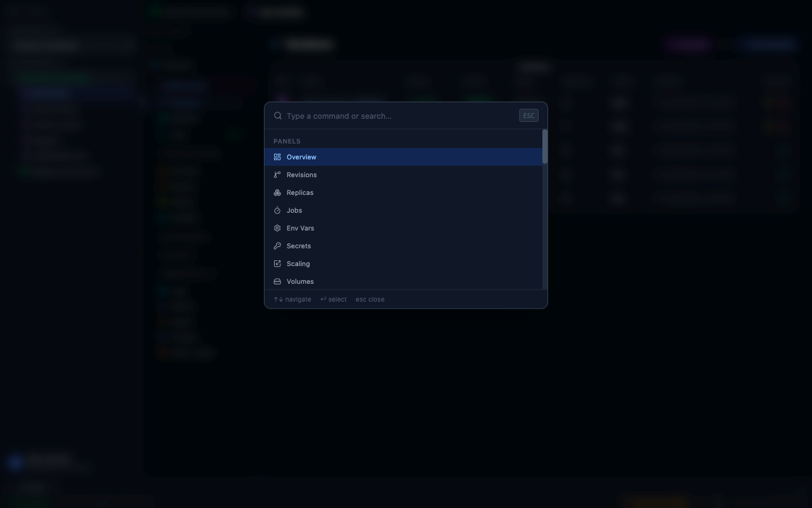Screen dimensions: 812x508
Task: Open the Jobs panel entry
Action: tap(294, 210)
